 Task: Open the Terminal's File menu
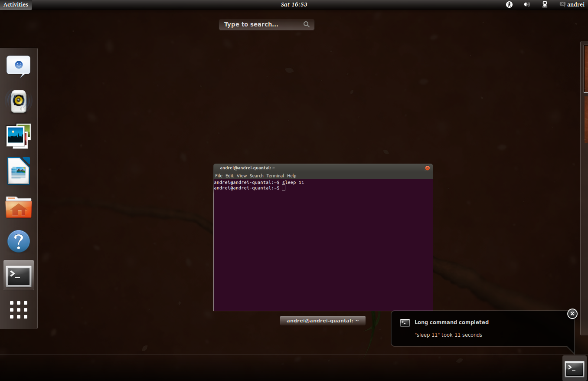coord(219,176)
